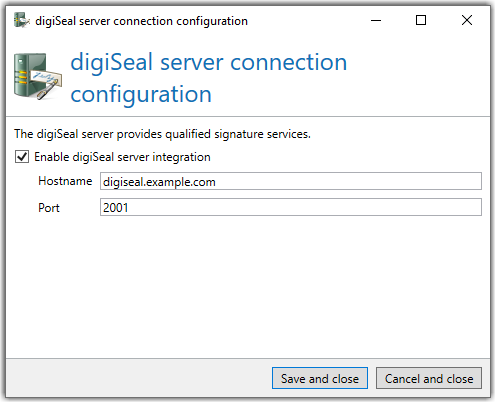Close the window with the X icon
This screenshot has height=403, width=496.
(467, 21)
